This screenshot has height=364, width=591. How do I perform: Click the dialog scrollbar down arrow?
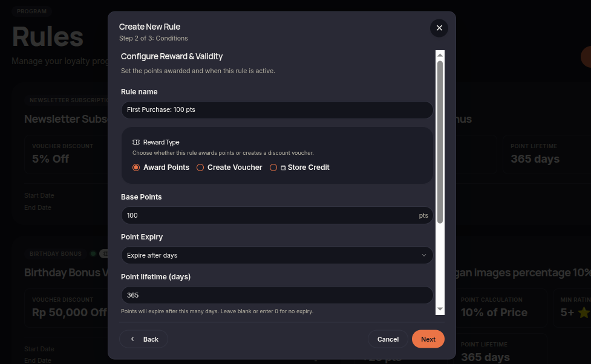point(440,310)
